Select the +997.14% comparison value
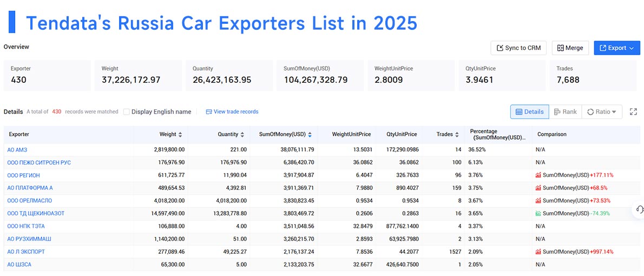 (x=602, y=252)
